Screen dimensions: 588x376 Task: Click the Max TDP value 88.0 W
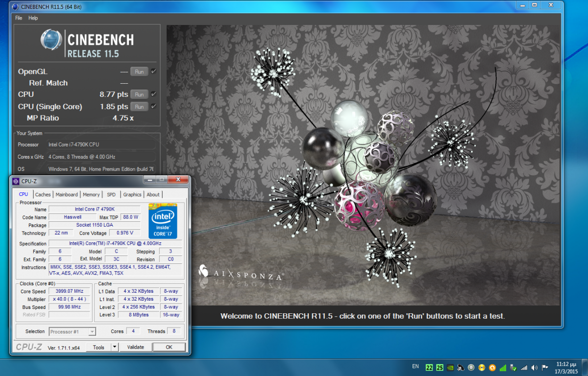130,217
